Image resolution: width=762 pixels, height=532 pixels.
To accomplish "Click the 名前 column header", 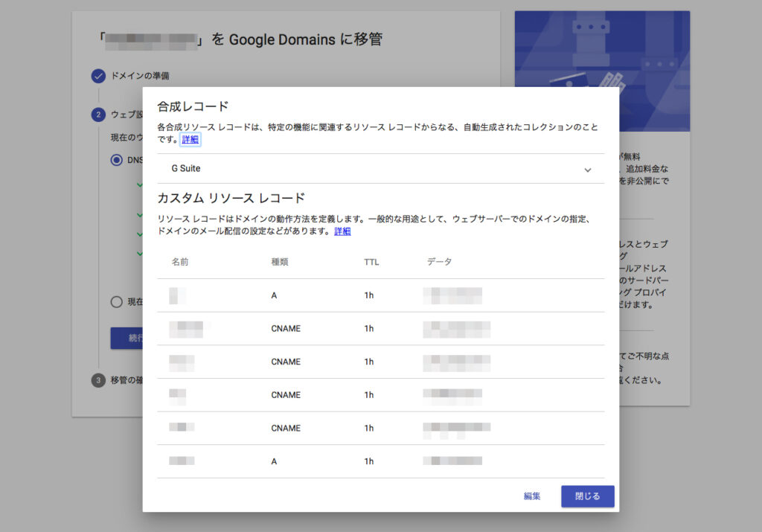I will 180,262.
